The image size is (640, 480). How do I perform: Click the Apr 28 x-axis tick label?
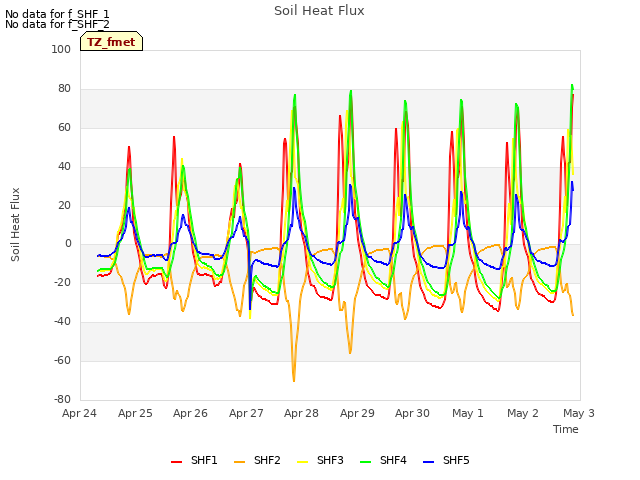(x=301, y=413)
